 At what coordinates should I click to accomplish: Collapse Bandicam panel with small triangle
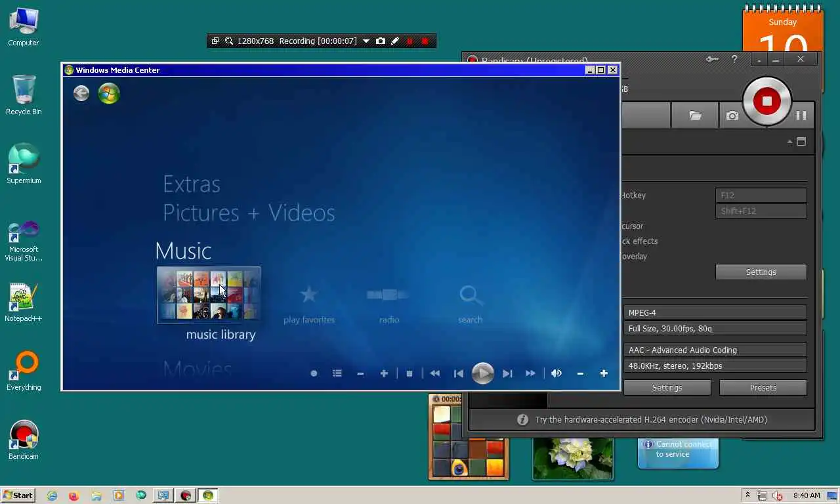[789, 142]
